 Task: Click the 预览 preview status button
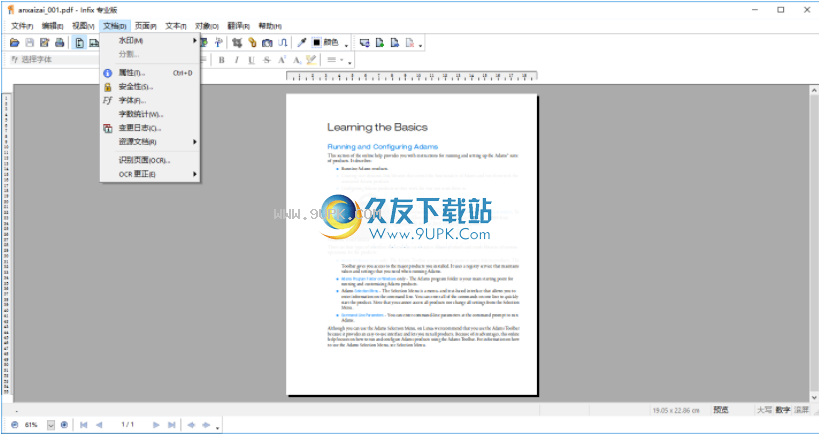721,410
